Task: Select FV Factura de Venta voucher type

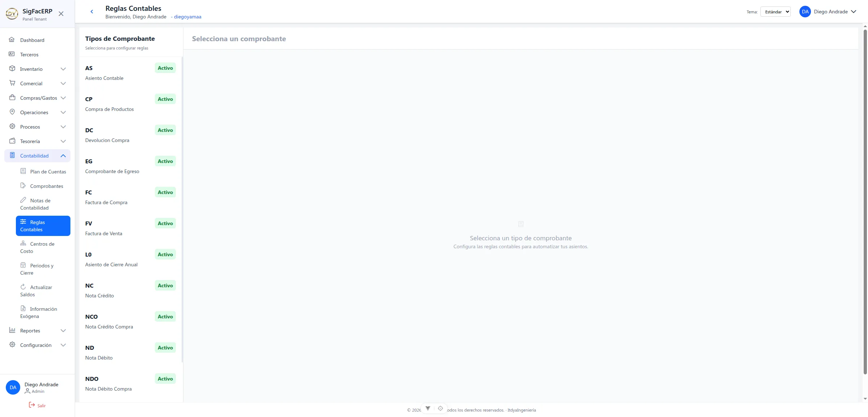Action: [x=130, y=228]
